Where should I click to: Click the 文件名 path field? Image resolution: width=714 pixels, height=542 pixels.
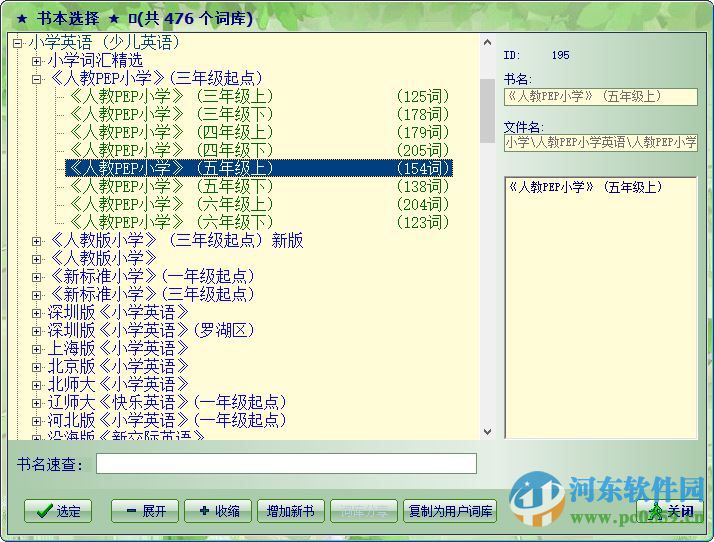pos(601,143)
